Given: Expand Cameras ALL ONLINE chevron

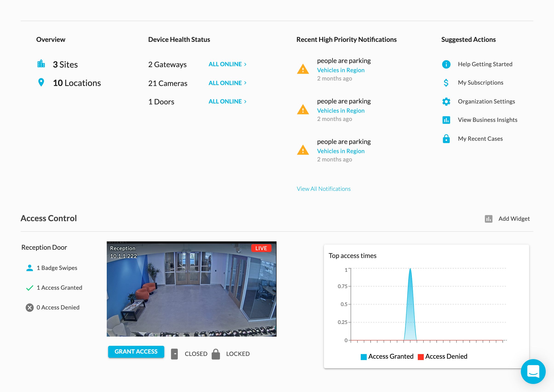Looking at the screenshot, I should [x=245, y=83].
